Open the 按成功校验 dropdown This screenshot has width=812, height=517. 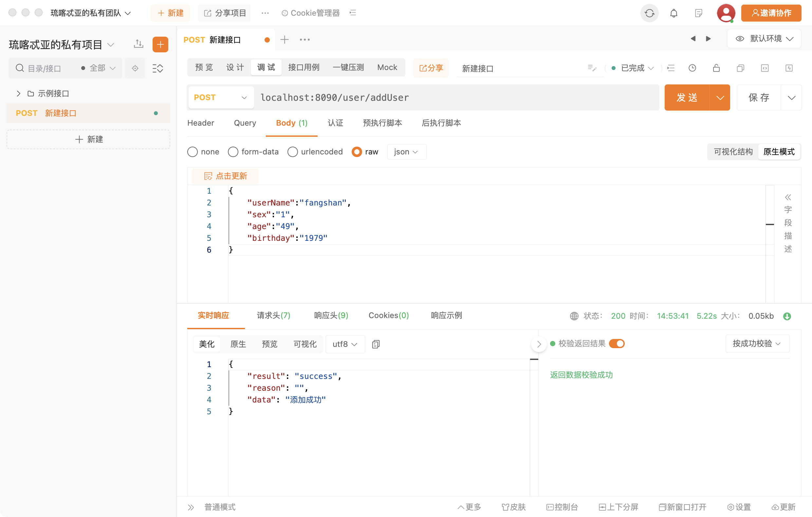757,344
